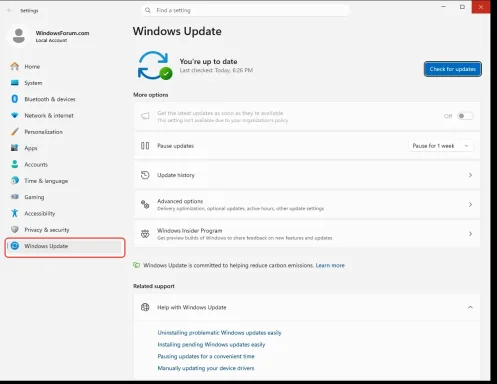Click the update sync arrows status icon
497x384 pixels.
tap(155, 66)
